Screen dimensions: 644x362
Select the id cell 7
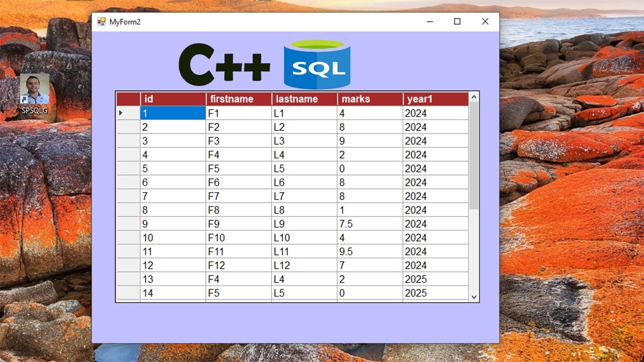pos(173,196)
